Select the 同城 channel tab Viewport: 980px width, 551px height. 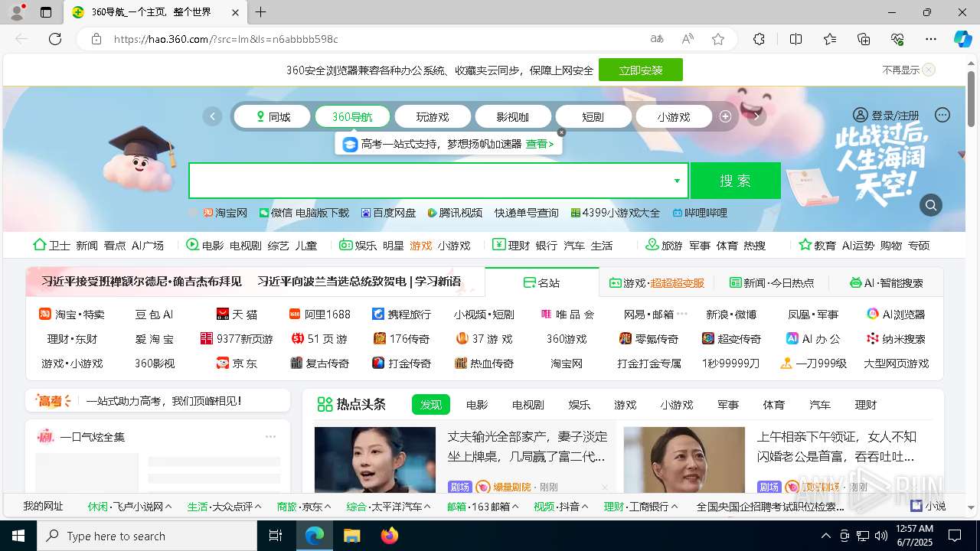coord(272,117)
